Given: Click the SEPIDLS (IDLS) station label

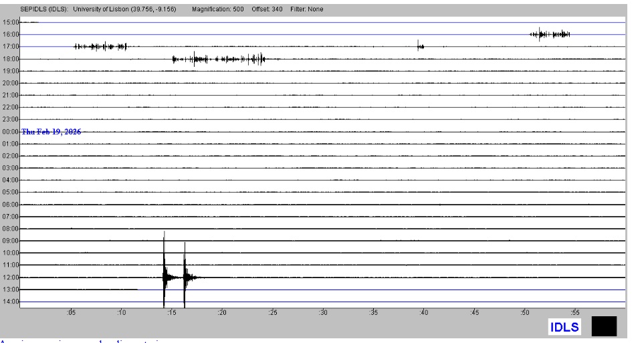Looking at the screenshot, I should point(44,9).
